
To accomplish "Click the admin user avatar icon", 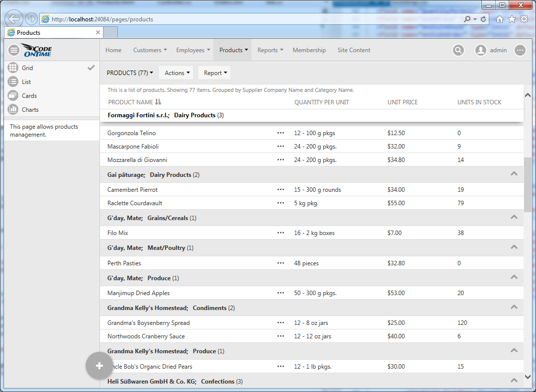I will pyautogui.click(x=480, y=50).
